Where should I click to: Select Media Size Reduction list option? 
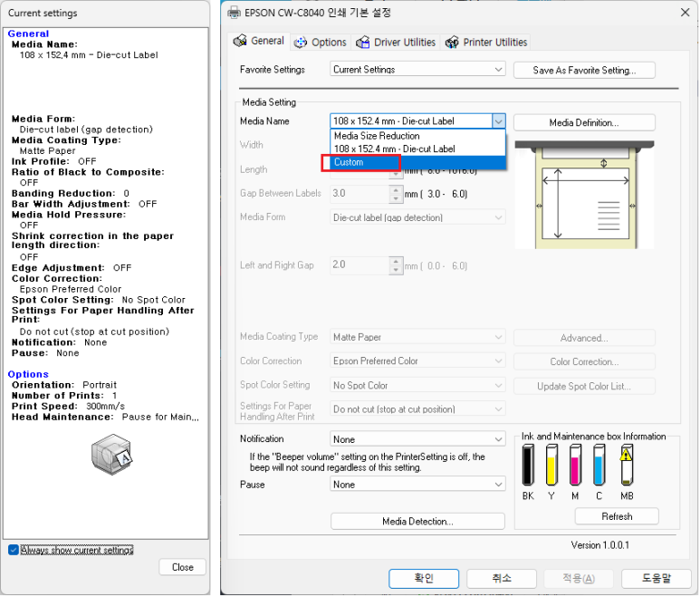click(x=417, y=136)
